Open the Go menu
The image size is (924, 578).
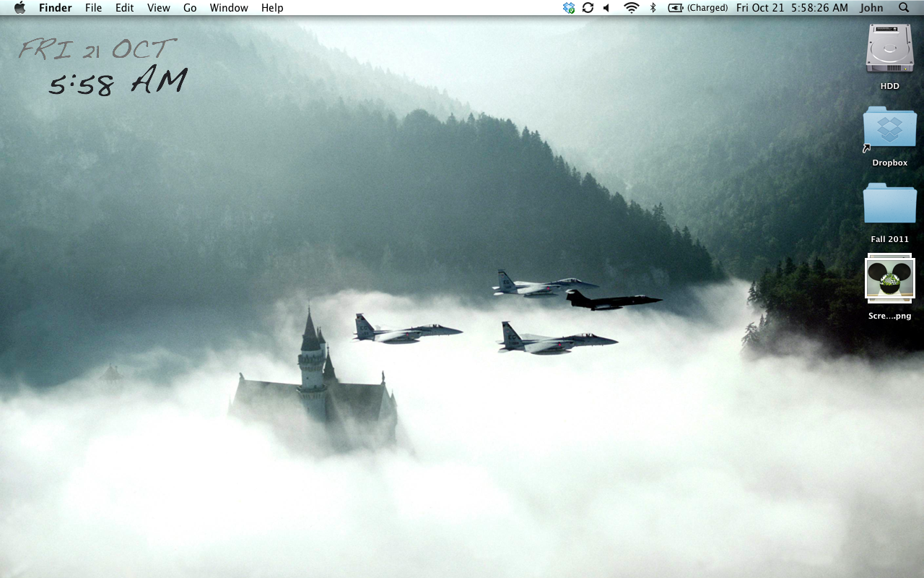[190, 8]
